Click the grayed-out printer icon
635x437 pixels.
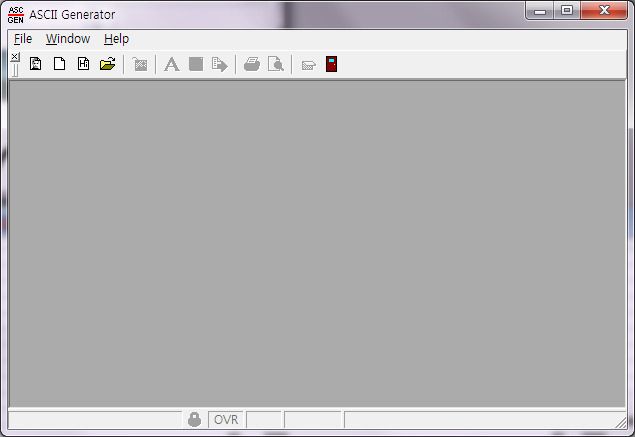(x=252, y=64)
